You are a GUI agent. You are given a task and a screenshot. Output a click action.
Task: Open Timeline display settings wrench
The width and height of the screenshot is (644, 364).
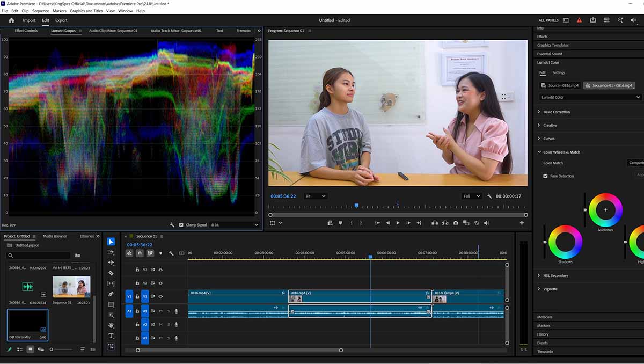[x=171, y=253]
